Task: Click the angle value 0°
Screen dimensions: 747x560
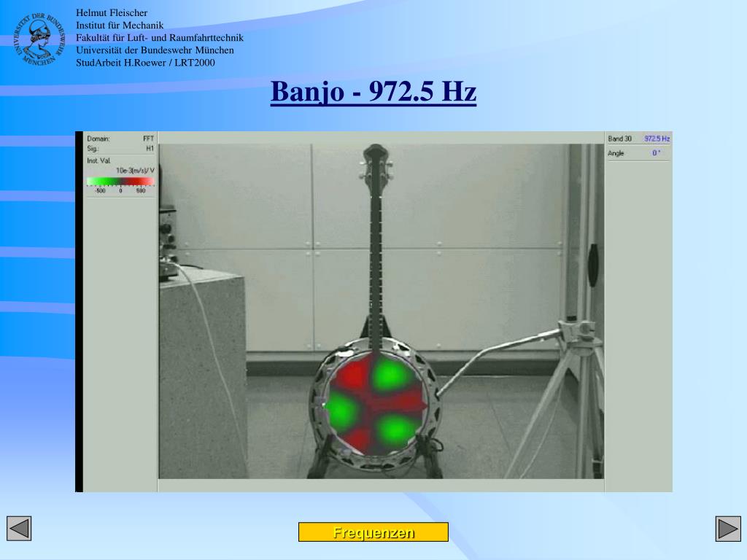Action: coord(656,153)
